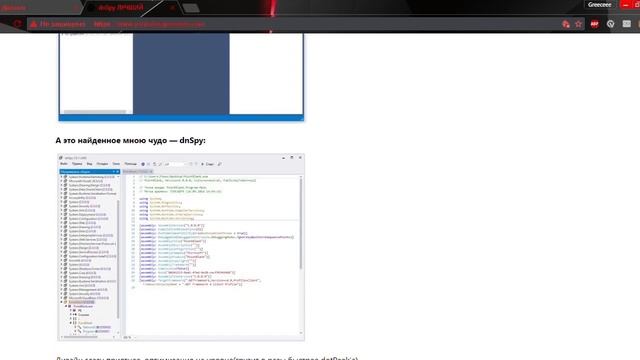Screen dimensions: 640x360
Task: Open a new browser tab
Action: coord(191,7)
